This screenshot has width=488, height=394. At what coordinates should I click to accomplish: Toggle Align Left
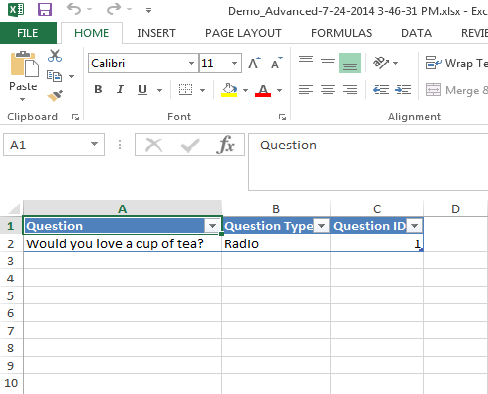click(x=306, y=89)
